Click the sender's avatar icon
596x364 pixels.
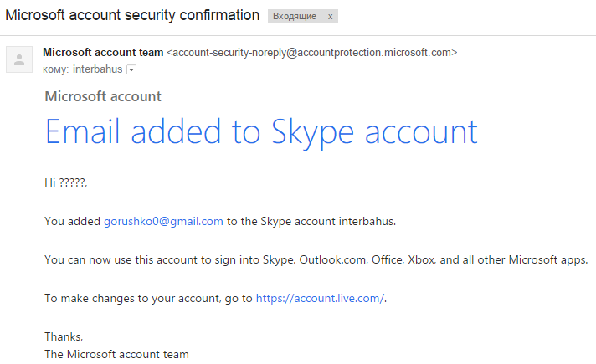tap(18, 60)
